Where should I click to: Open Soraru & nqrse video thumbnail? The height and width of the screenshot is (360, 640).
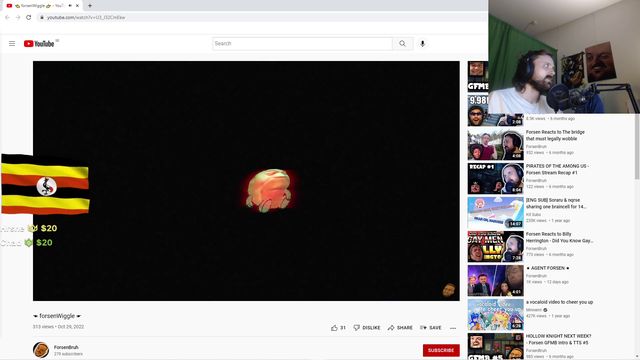click(496, 213)
